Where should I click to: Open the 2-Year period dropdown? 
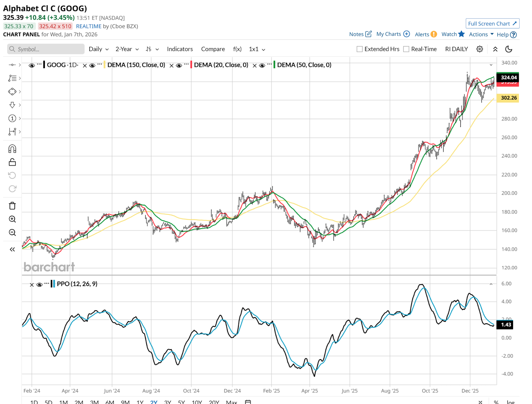pos(127,49)
